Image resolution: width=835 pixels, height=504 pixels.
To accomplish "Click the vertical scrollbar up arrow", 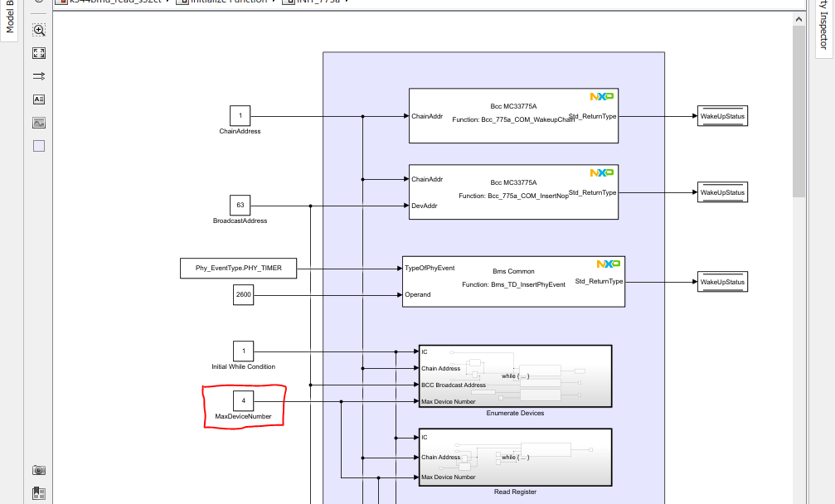I will [x=799, y=18].
